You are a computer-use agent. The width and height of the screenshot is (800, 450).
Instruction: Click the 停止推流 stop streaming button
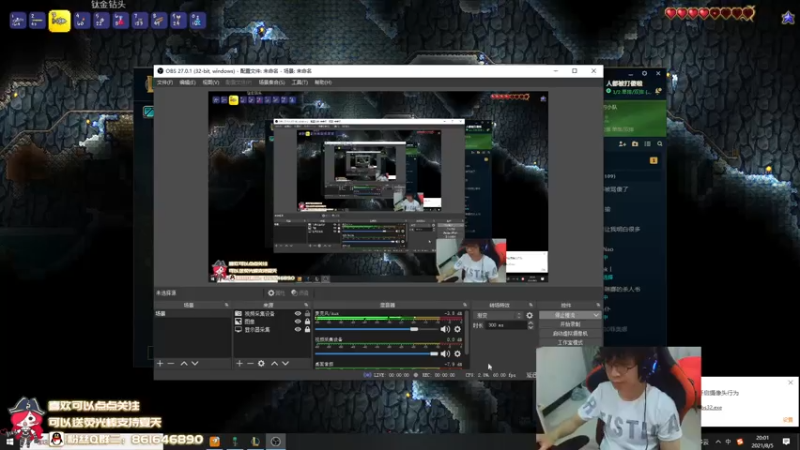click(565, 315)
